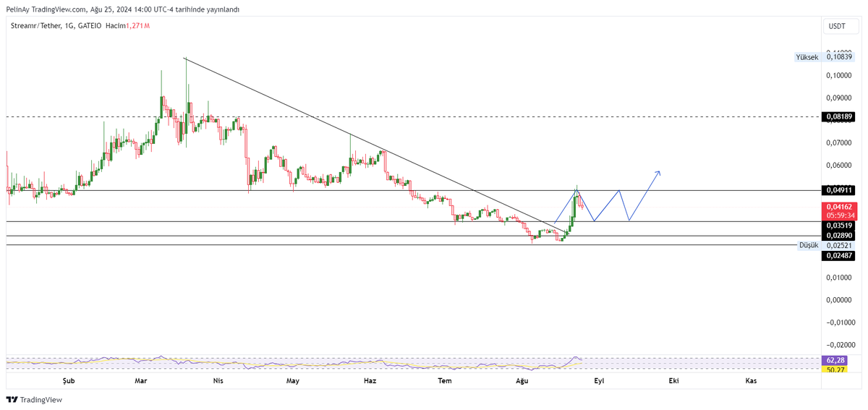This screenshot has width=868, height=410.
Task: Click the Hacim 1,271M volume label
Action: click(127, 26)
